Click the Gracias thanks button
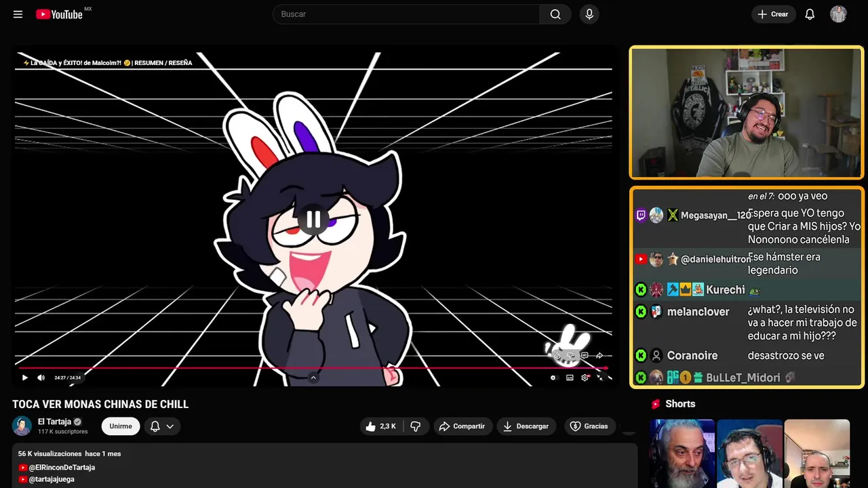 589,426
